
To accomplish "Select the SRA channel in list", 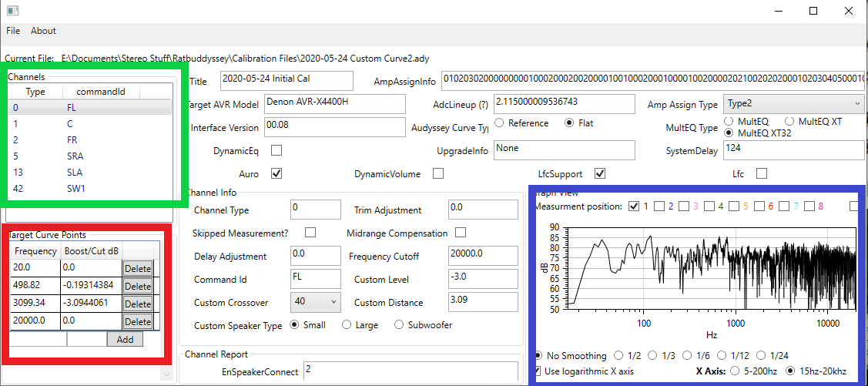I will [75, 156].
